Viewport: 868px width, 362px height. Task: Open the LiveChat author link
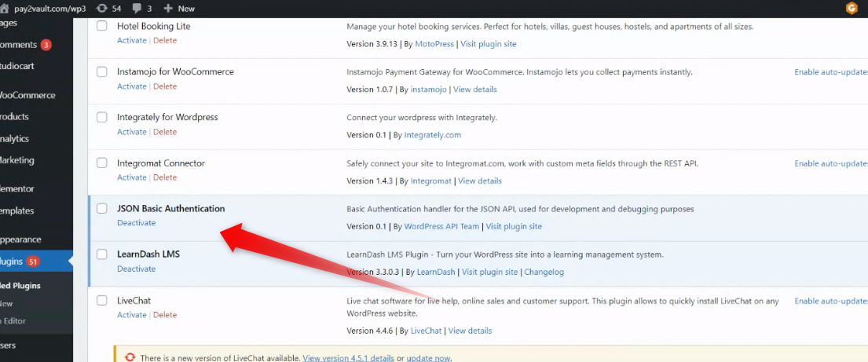click(427, 331)
